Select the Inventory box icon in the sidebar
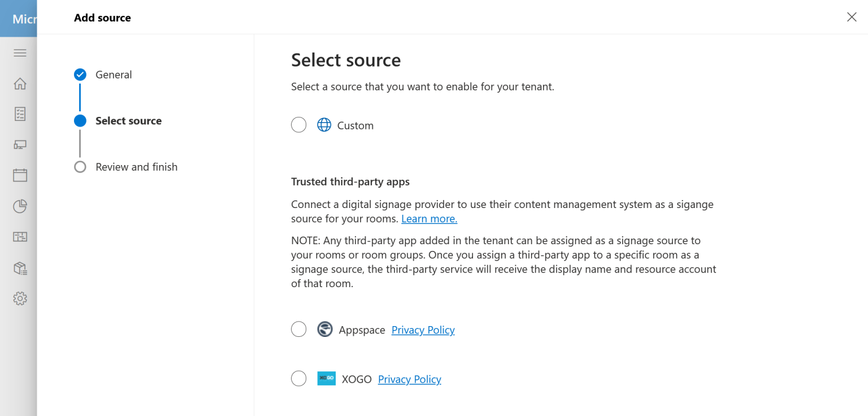Viewport: 868px width, 416px height. coord(20,268)
